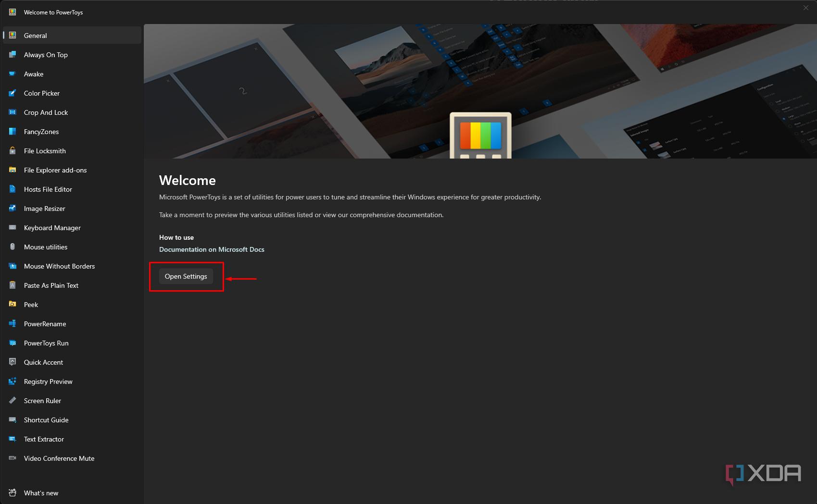The height and width of the screenshot is (504, 817).
Task: Go to Mouse utilities label
Action: coord(46,247)
